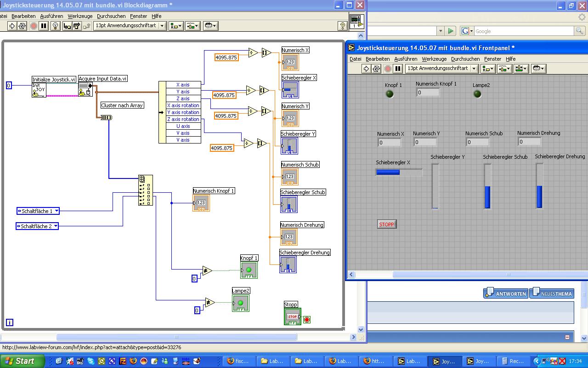The image size is (588, 368).
Task: Open Werkzeuge menu in block diagram
Action: [80, 16]
